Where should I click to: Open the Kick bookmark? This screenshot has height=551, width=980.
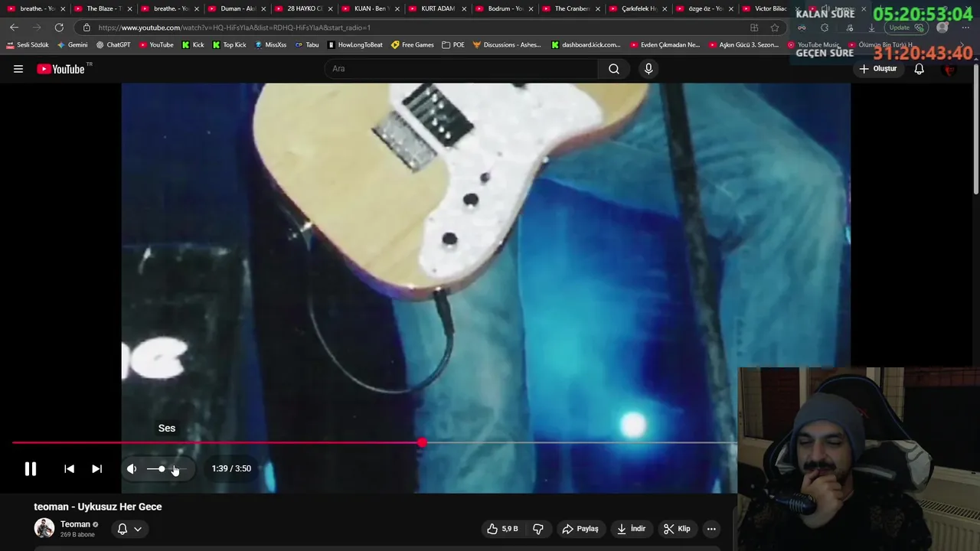click(x=193, y=45)
